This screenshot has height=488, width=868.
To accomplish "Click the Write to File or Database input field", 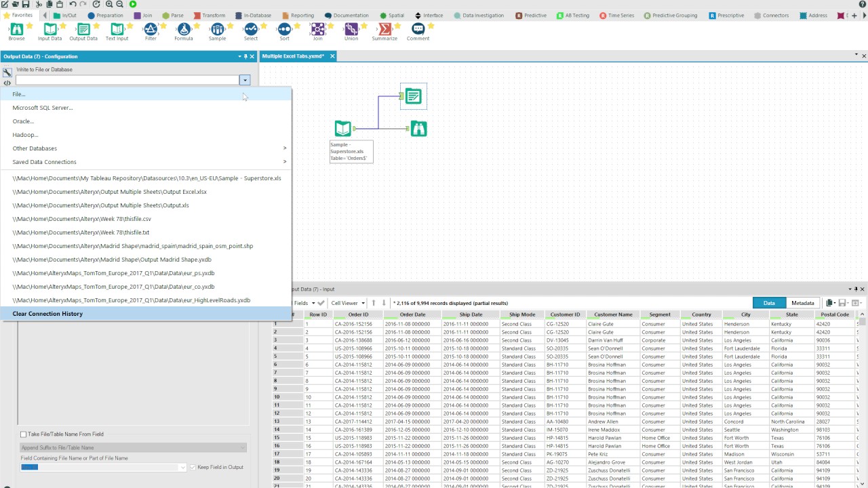I will point(127,80).
